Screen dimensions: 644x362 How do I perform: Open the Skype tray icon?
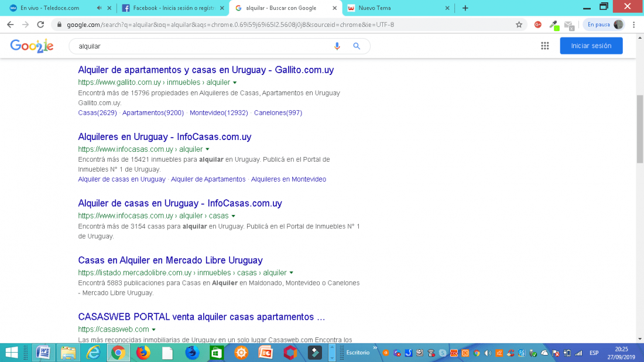(x=443, y=353)
